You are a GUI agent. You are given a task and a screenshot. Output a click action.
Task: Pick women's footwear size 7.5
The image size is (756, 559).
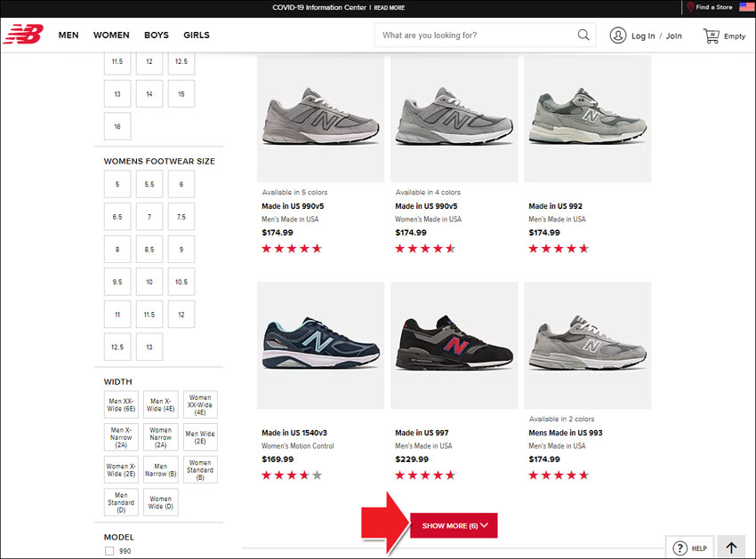[x=181, y=217]
